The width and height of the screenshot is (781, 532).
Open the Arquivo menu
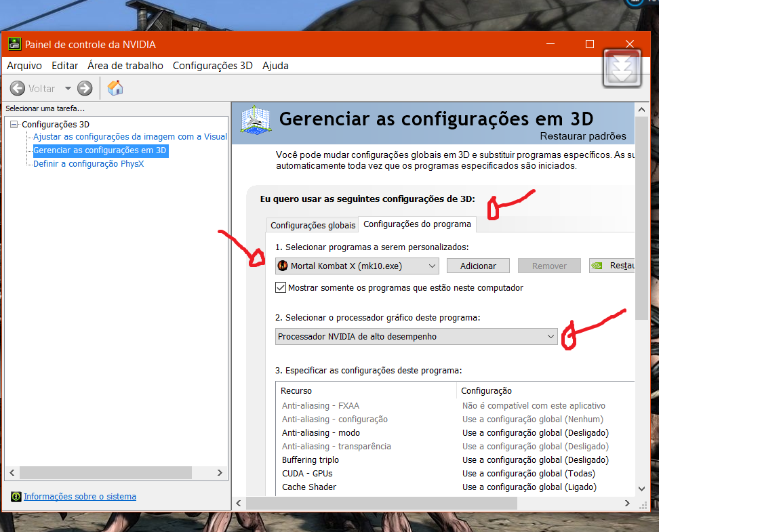tap(24, 66)
